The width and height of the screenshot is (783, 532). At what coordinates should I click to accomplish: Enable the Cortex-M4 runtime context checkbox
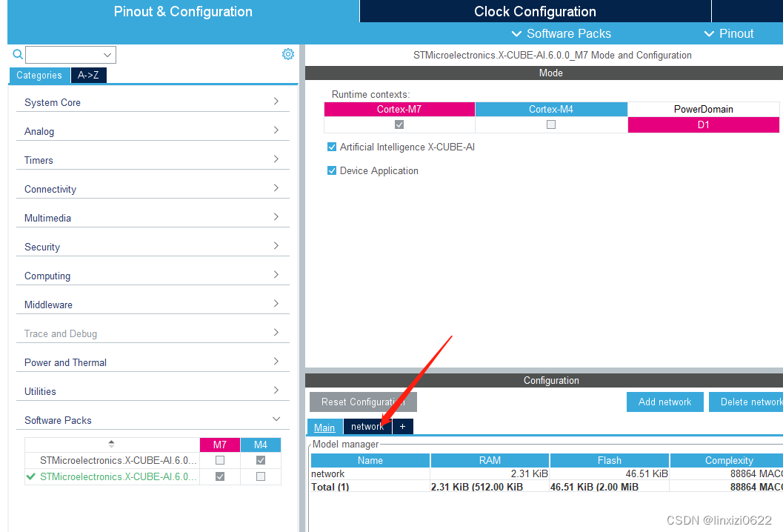pyautogui.click(x=551, y=124)
